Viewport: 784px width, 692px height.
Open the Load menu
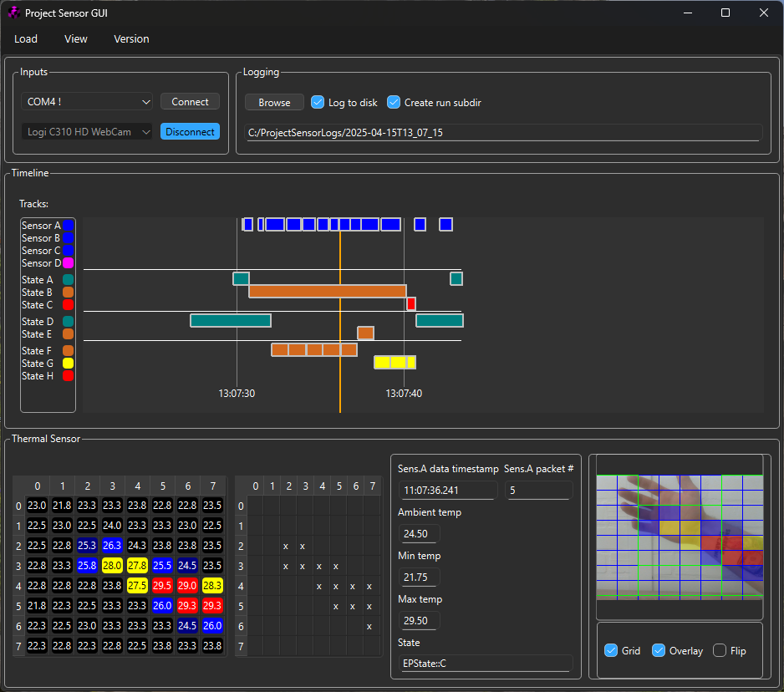coord(26,38)
